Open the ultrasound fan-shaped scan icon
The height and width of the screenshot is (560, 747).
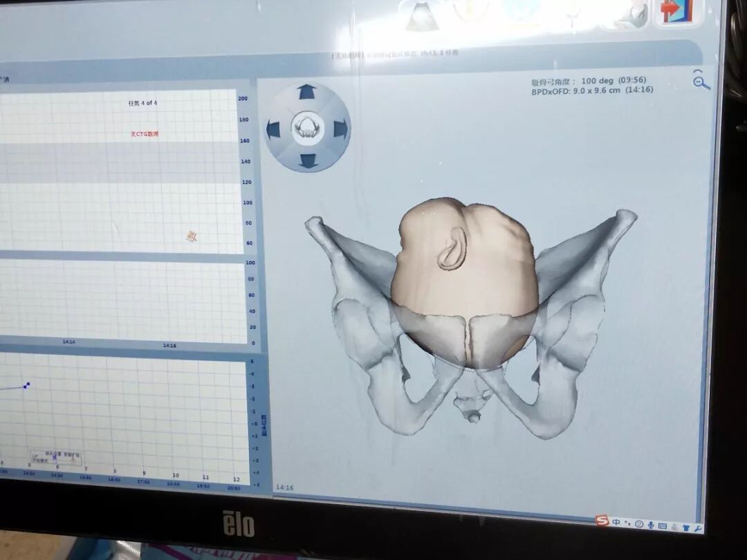click(422, 16)
